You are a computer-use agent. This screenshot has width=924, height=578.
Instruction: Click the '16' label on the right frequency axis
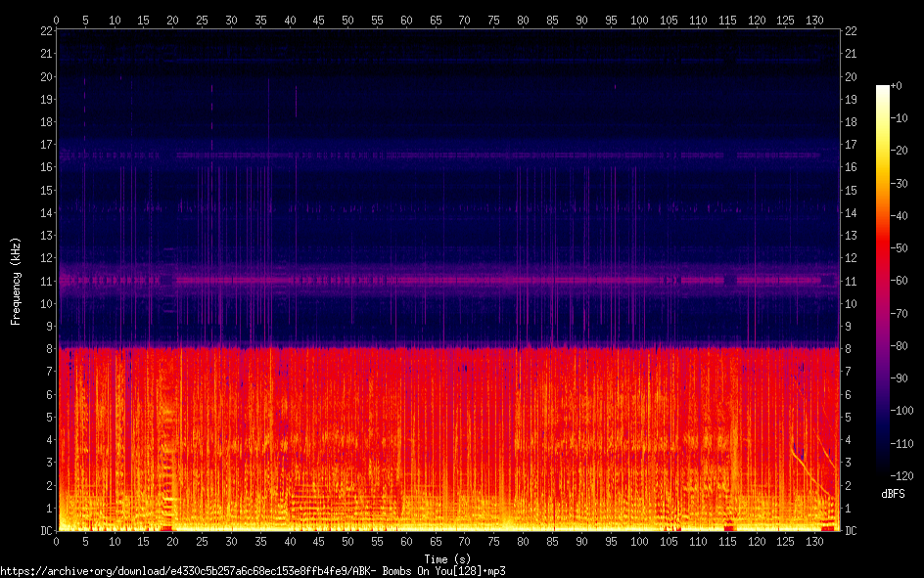851,167
